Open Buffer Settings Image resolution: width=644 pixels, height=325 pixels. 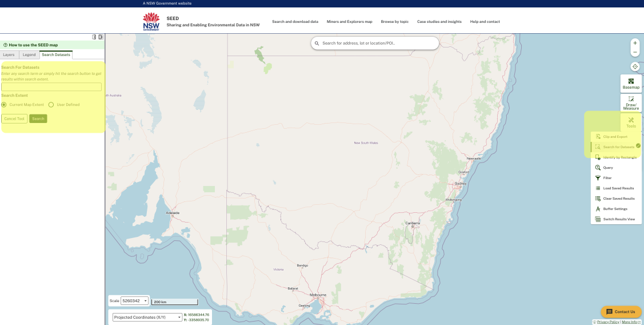pyautogui.click(x=615, y=209)
